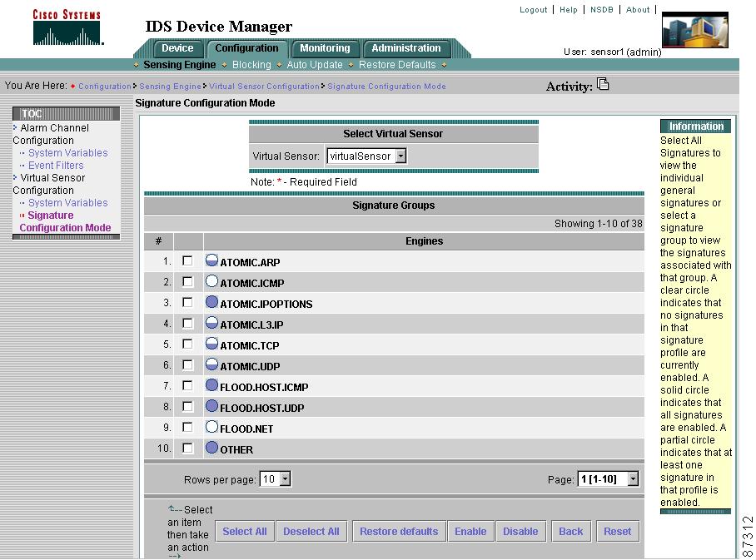Open the Administration tab
The image size is (756, 560).
(406, 48)
